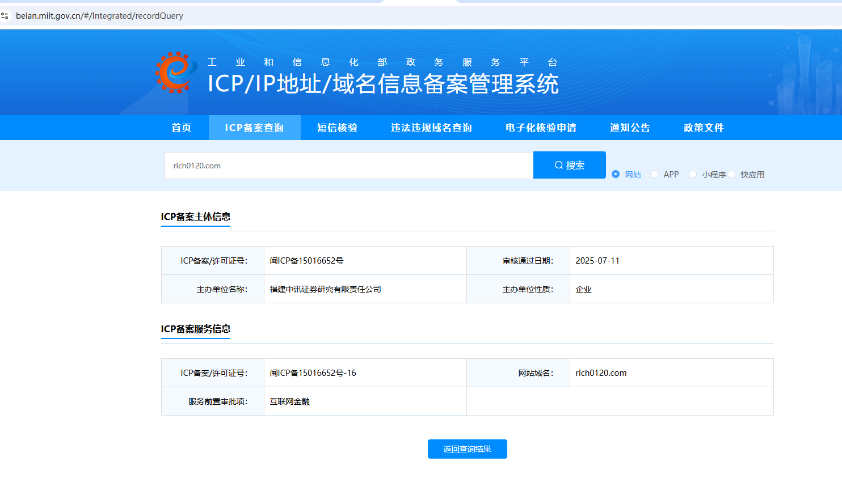Click the ICP备案主体信息 section heading
The image size is (842, 504).
click(196, 217)
